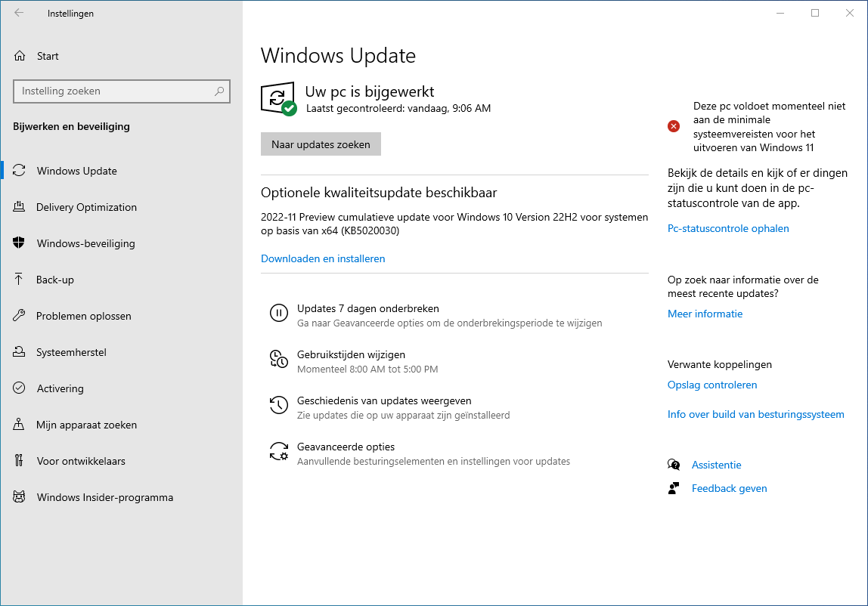Open Systeemherstel section
This screenshot has width=868, height=606.
71,352
